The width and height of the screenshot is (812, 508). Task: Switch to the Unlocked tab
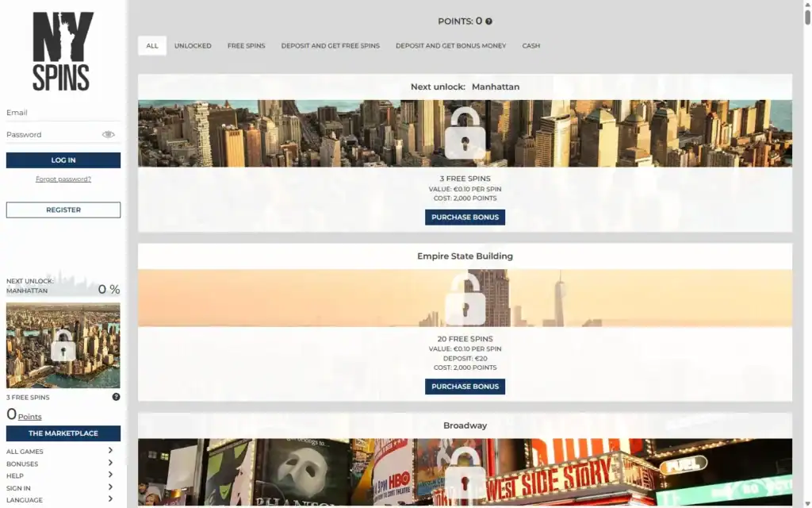pos(193,45)
